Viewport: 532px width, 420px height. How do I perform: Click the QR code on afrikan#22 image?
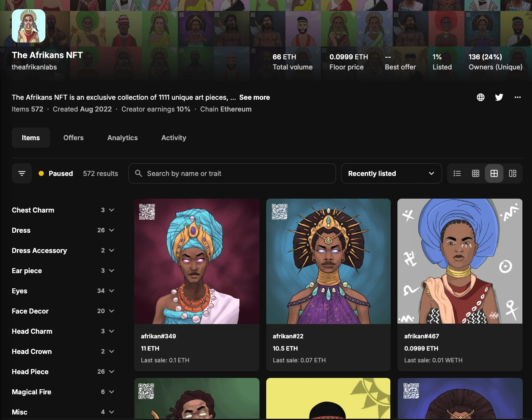pyautogui.click(x=280, y=212)
